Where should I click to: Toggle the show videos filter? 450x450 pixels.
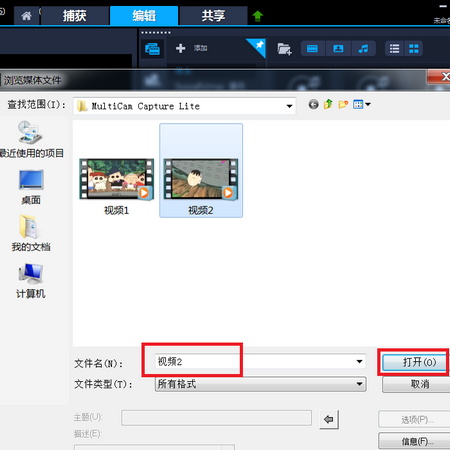point(312,49)
